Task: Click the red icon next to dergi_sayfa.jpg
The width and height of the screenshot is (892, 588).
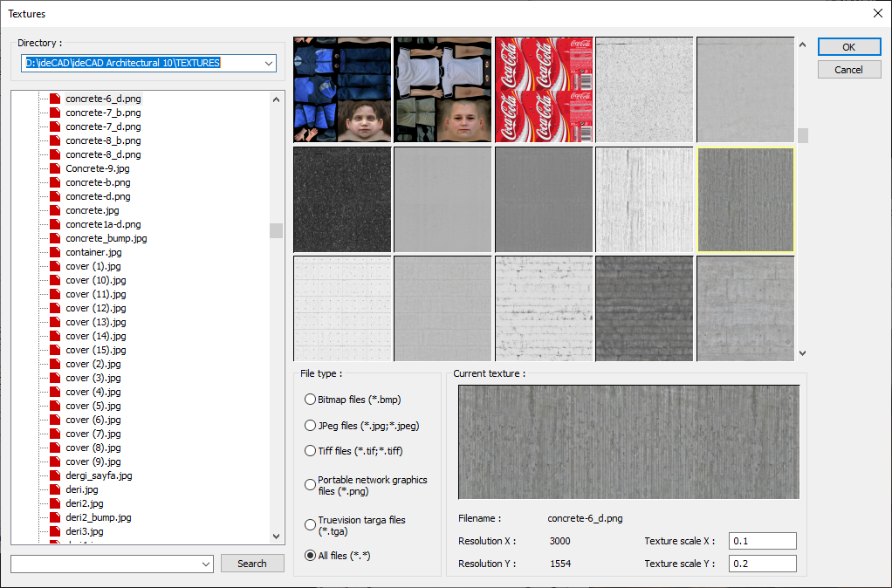Action: coord(55,475)
